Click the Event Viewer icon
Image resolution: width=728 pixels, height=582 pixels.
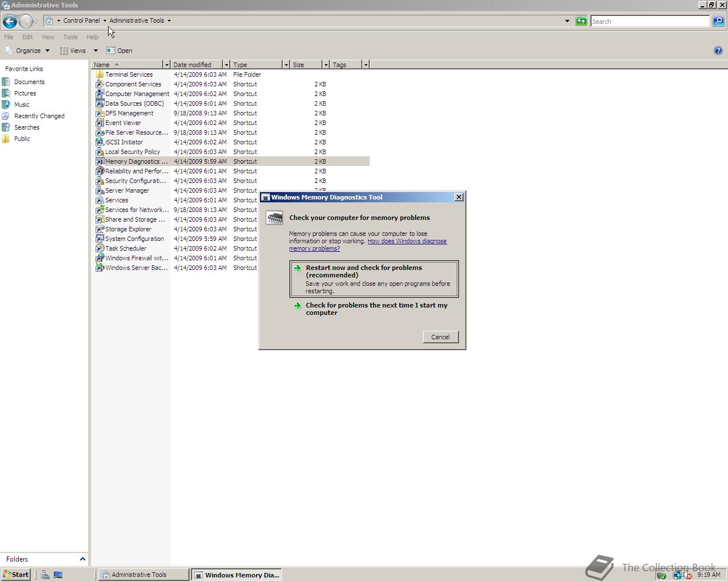(x=100, y=123)
